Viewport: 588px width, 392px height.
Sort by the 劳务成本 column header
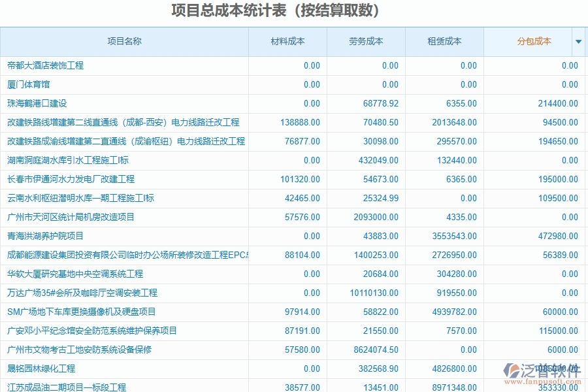click(x=365, y=41)
